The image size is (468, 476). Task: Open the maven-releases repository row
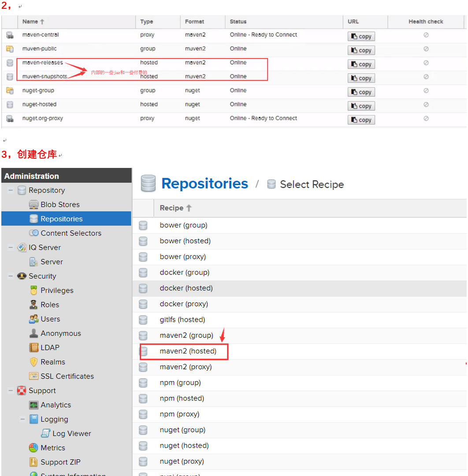(234, 63)
